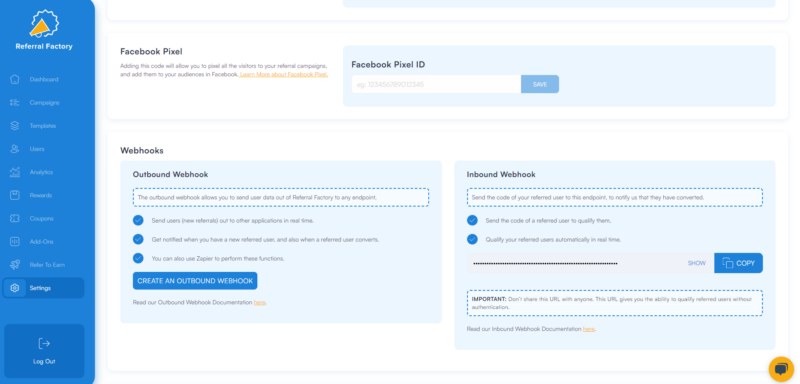This screenshot has height=384, width=800.
Task: Click checkmark beside 'You can also use Zapier'
Action: pyautogui.click(x=138, y=258)
